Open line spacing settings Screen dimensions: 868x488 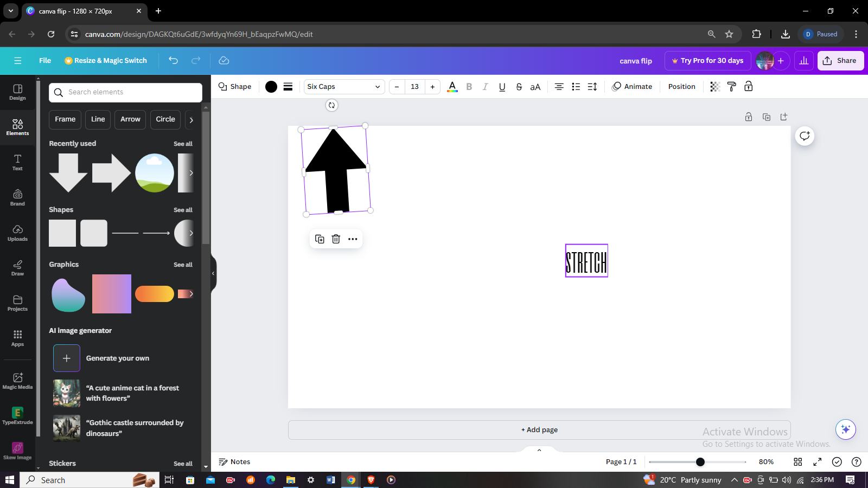point(592,87)
